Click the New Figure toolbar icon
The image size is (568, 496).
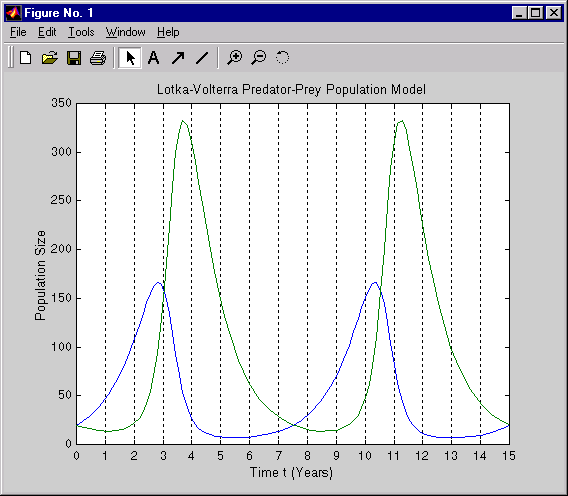[26, 58]
